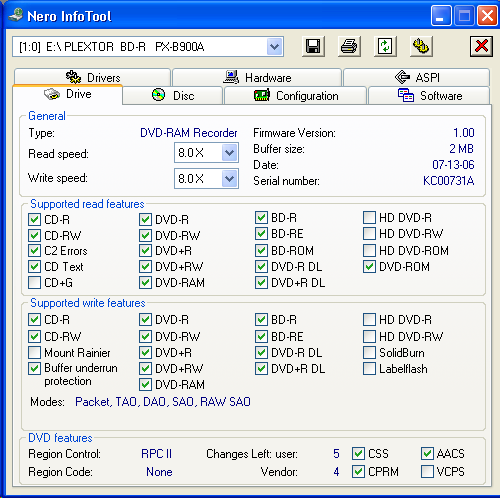Click the date value 07-13-06

point(453,165)
